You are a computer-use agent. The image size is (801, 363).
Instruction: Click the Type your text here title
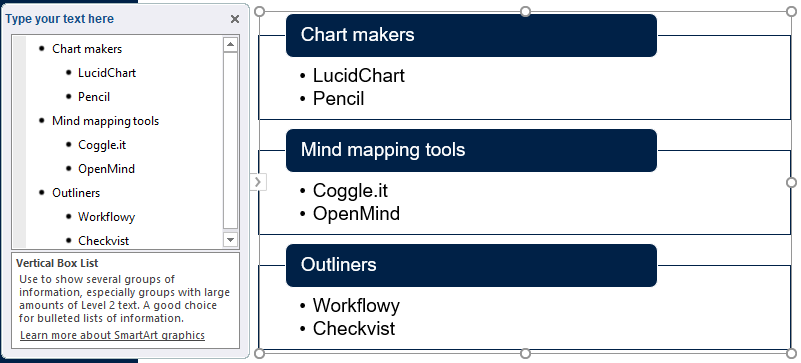click(60, 19)
